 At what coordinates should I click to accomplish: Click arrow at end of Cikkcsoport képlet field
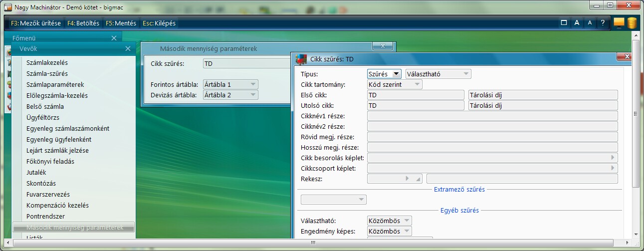click(613, 168)
